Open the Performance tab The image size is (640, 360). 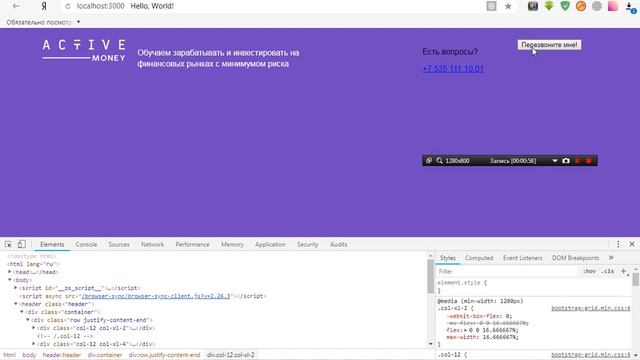(192, 244)
